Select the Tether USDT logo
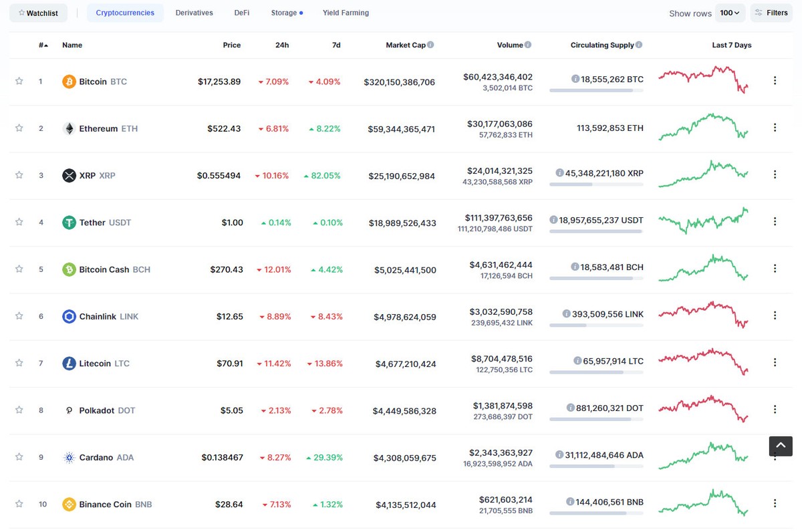The height and width of the screenshot is (532, 802). tap(68, 223)
